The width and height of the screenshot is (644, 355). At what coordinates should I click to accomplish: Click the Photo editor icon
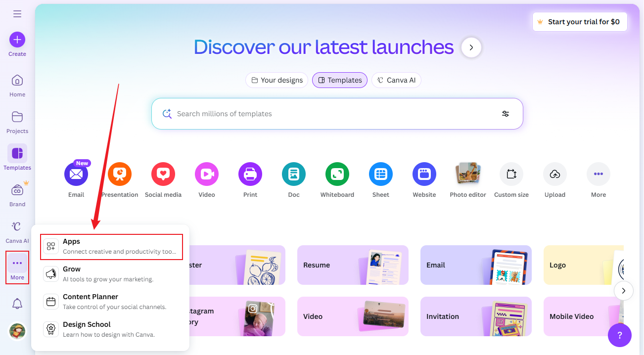pyautogui.click(x=467, y=174)
